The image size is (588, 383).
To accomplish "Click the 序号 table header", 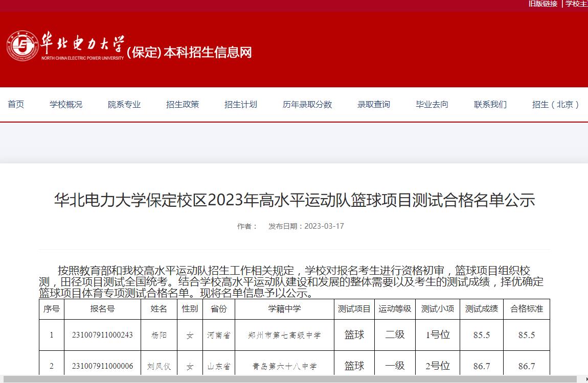I will (51, 309).
